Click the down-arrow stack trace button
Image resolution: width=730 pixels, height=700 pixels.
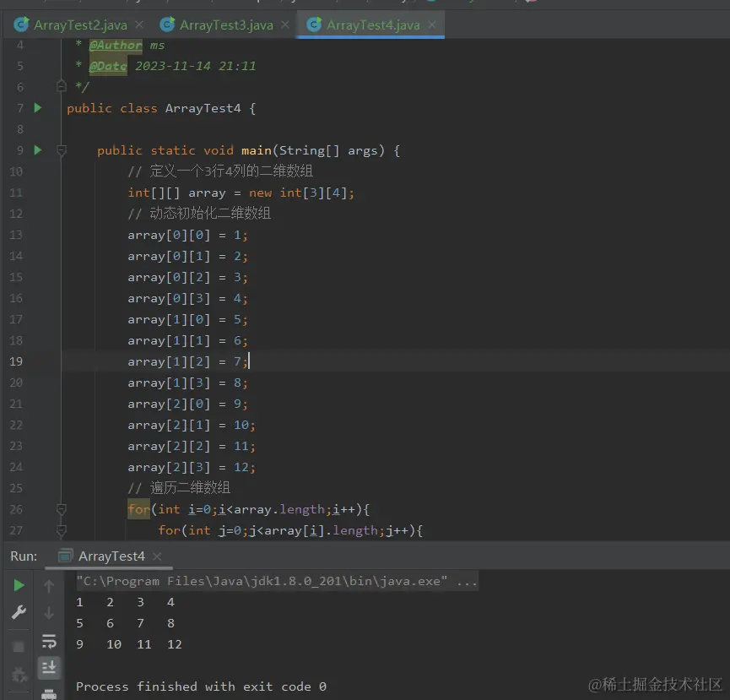point(49,613)
